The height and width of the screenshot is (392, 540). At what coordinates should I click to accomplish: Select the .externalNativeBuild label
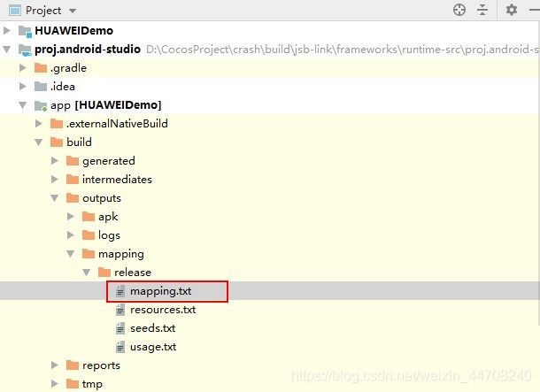[x=117, y=124]
